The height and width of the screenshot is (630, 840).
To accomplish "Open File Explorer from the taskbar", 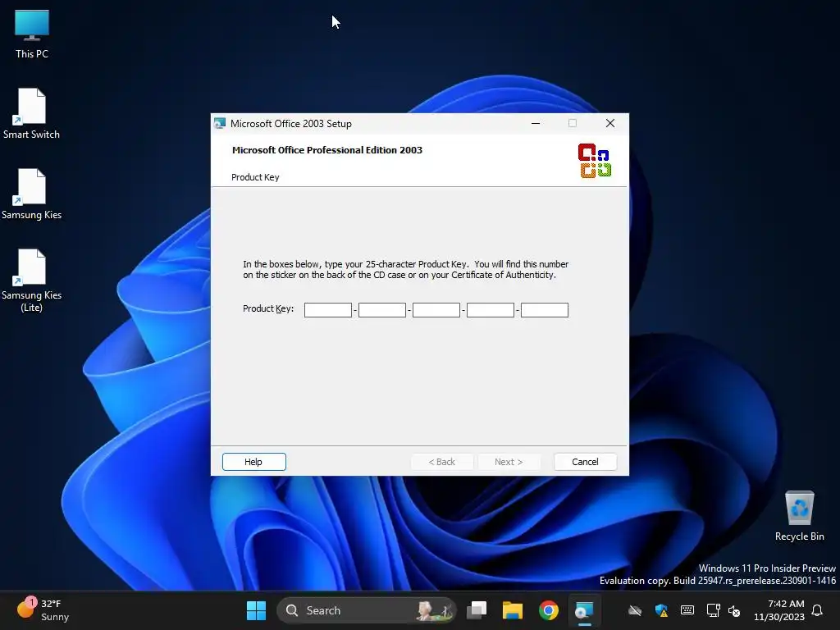I will [512, 610].
